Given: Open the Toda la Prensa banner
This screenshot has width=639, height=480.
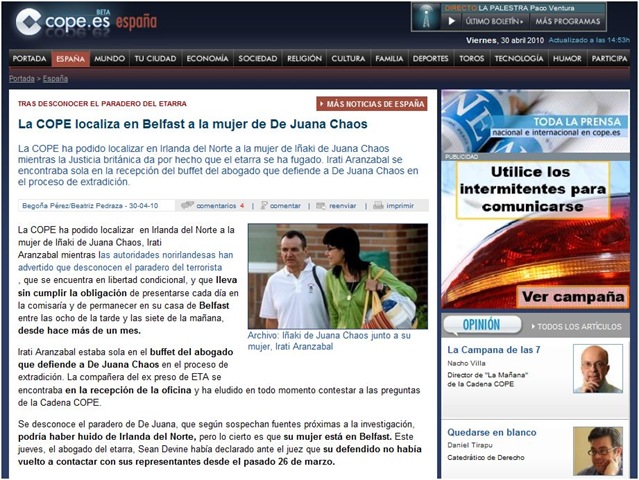Looking at the screenshot, I should coord(535,121).
